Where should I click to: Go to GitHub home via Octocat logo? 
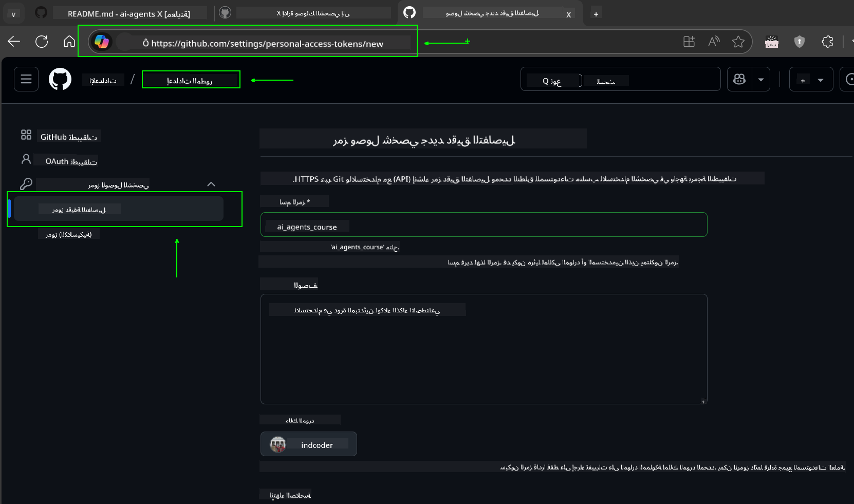pos(60,79)
